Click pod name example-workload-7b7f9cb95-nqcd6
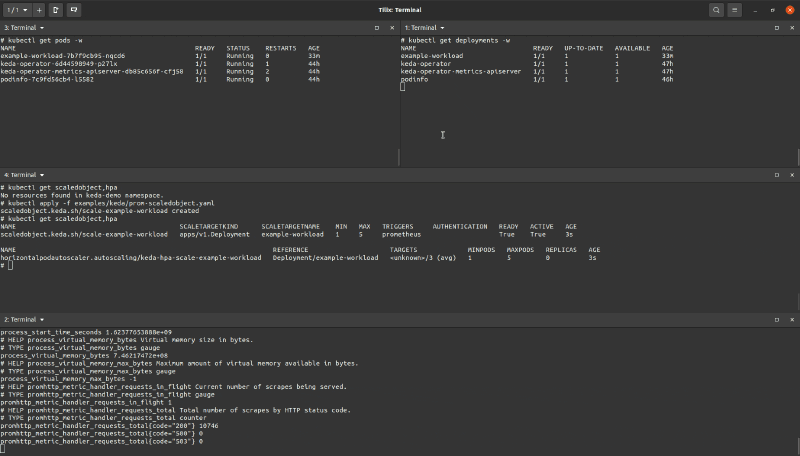This screenshot has width=800, height=456. click(x=63, y=56)
